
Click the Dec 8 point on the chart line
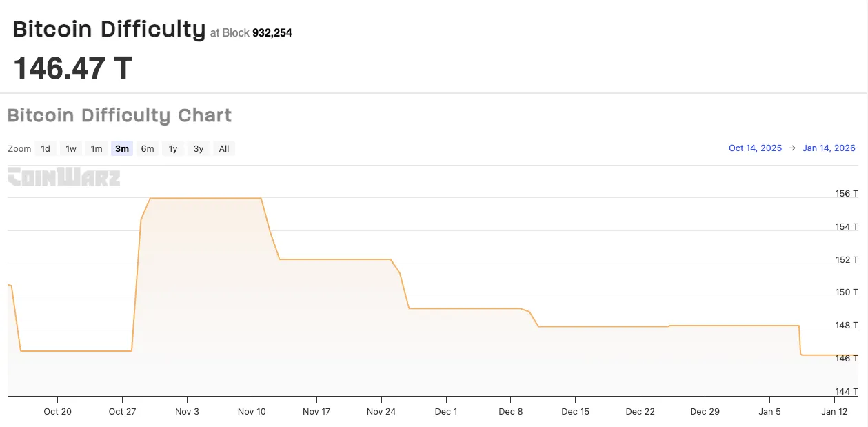click(511, 308)
